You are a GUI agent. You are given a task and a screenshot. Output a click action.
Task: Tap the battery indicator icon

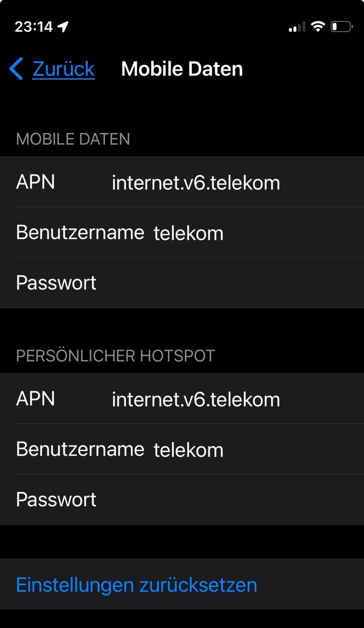click(x=341, y=27)
